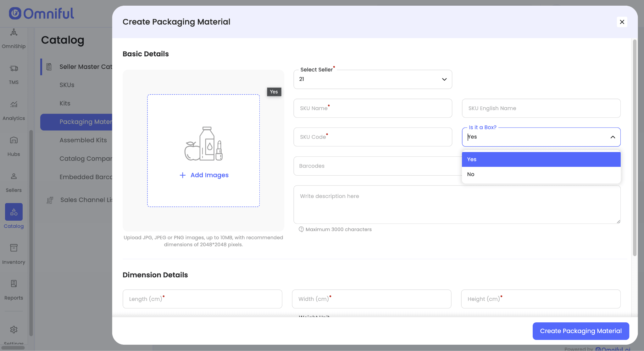The height and width of the screenshot is (351, 644).
Task: Open the OmniShip sidebar icon
Action: coord(14,32)
